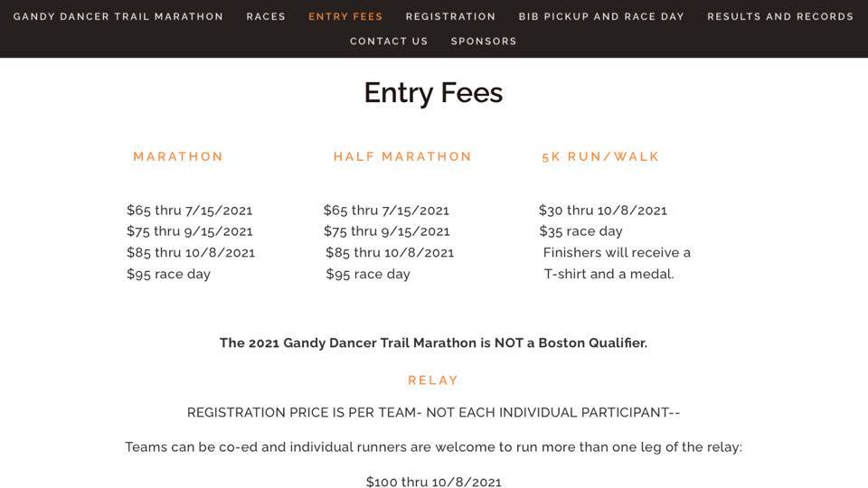Click the Half Marathon $85 thru 10/8/2021 line

pos(390,253)
